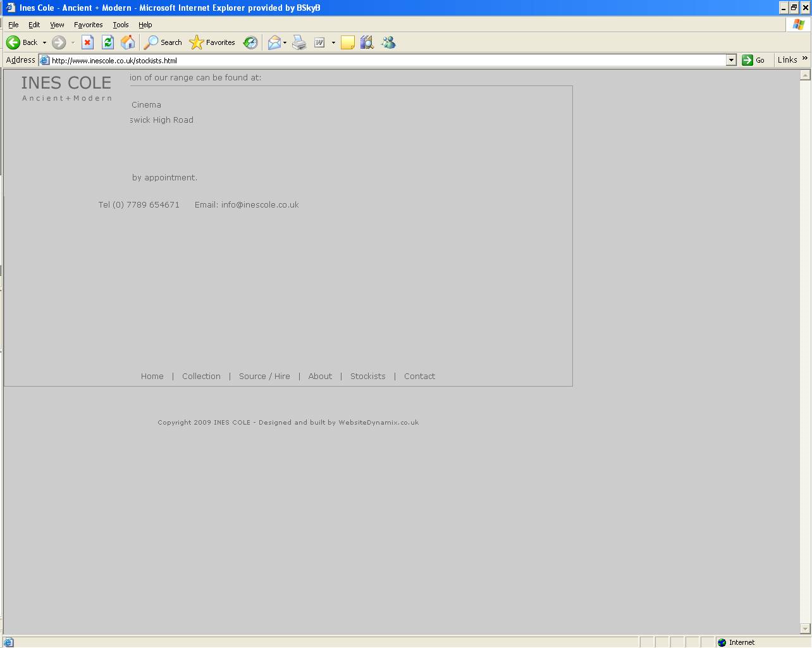Click the INES COLE site logo
Viewport: 812px width, 648px height.
click(x=66, y=88)
